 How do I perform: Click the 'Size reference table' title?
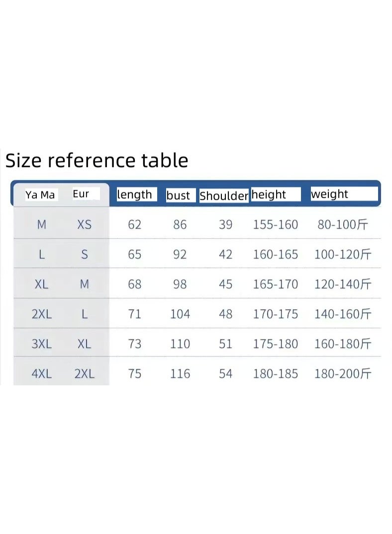pyautogui.click(x=97, y=161)
